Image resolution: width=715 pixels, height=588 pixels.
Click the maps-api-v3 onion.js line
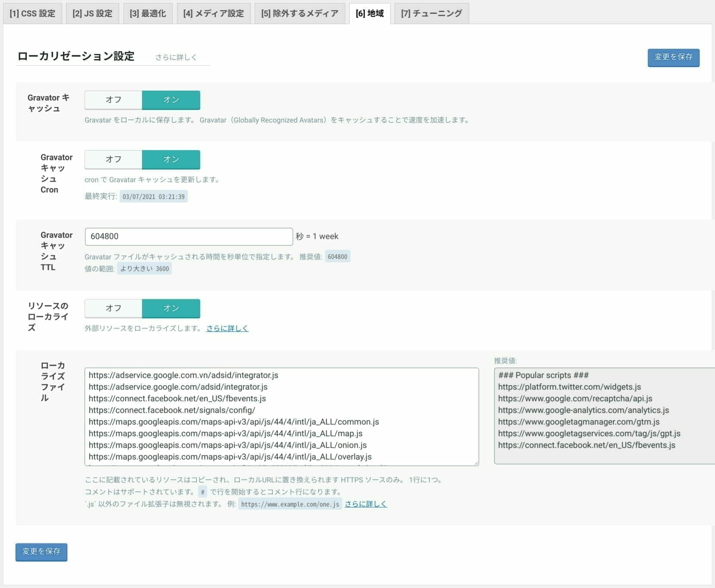pos(228,445)
